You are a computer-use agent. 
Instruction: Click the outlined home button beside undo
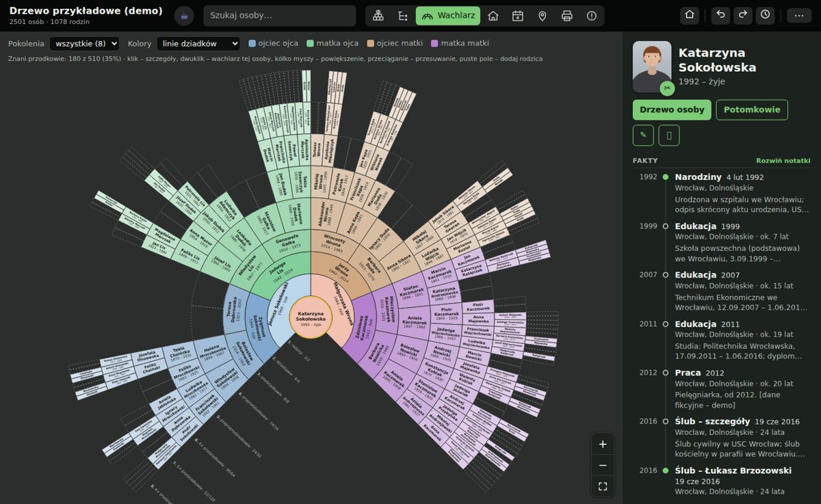[x=690, y=15]
